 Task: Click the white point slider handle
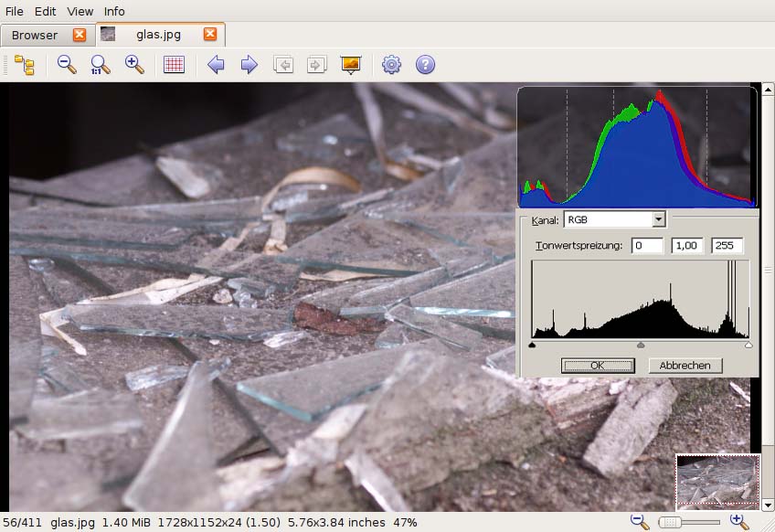coord(748,346)
